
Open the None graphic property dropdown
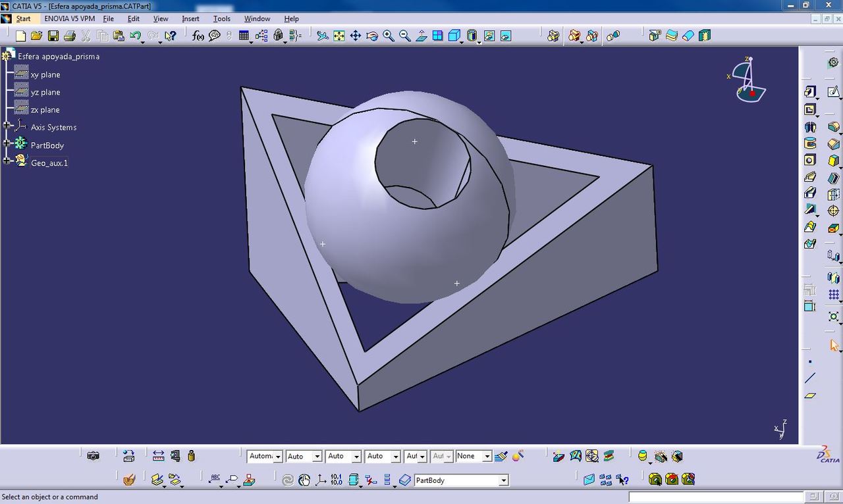pyautogui.click(x=487, y=456)
